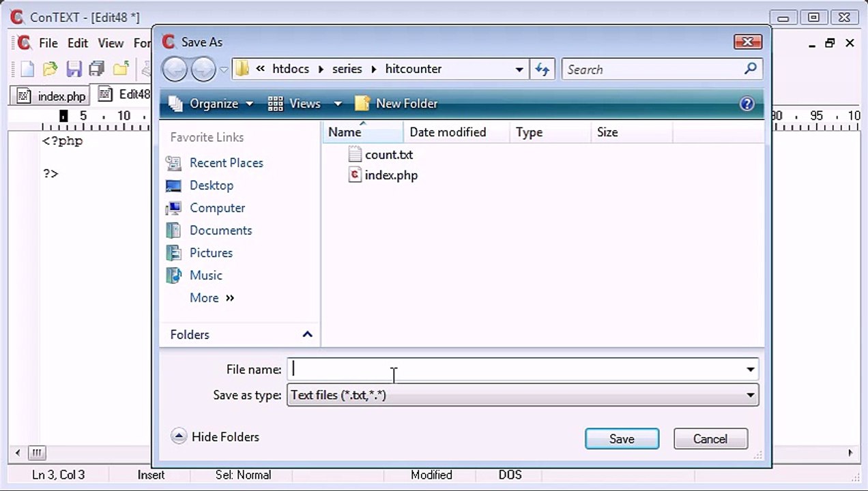The image size is (868, 491).
Task: Collapse the pane with Hide Folders
Action: point(215,437)
